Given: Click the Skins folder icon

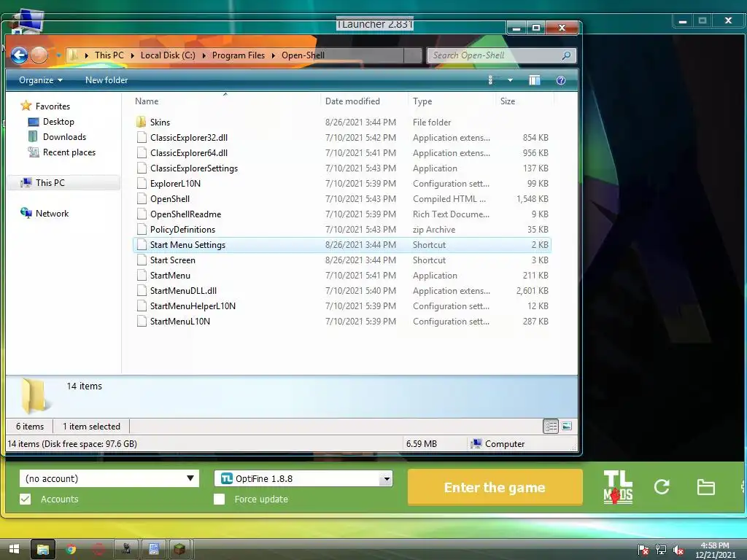Looking at the screenshot, I should click(141, 122).
